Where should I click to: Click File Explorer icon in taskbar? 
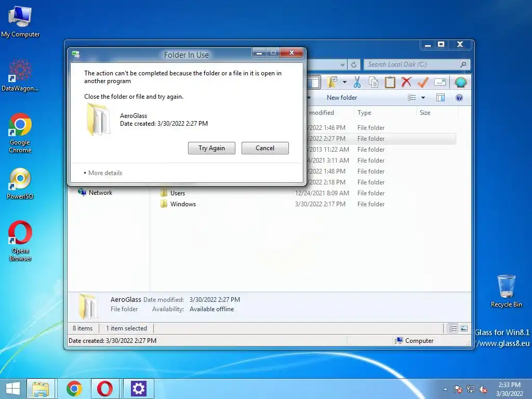pos(41,389)
